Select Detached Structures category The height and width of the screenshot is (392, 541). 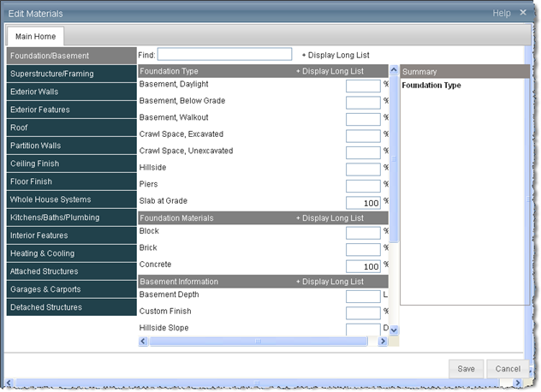[x=71, y=306]
